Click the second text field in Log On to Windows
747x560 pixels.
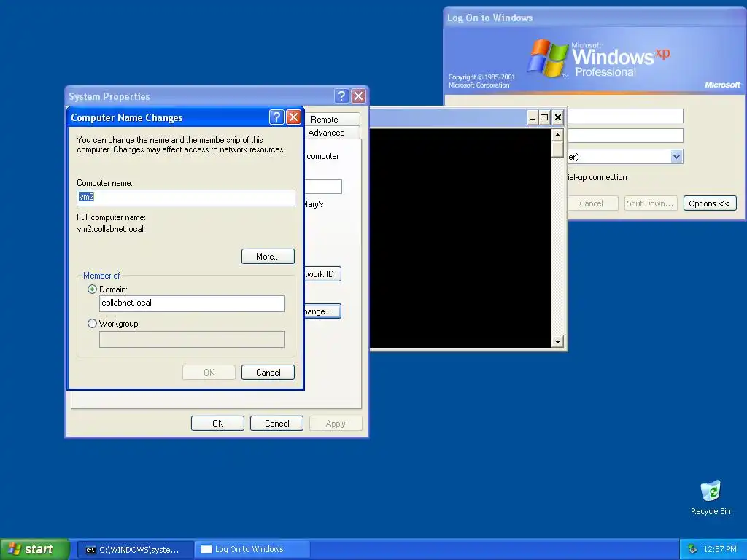625,136
